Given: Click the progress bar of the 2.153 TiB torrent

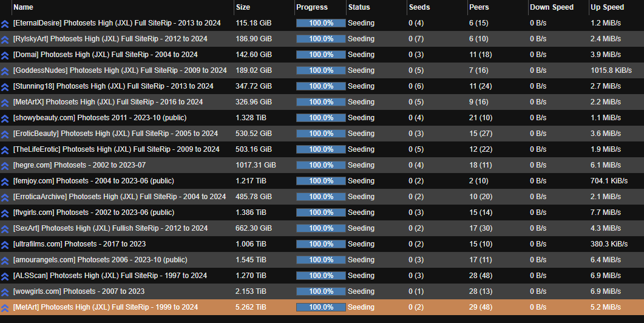Looking at the screenshot, I should click(320, 291).
